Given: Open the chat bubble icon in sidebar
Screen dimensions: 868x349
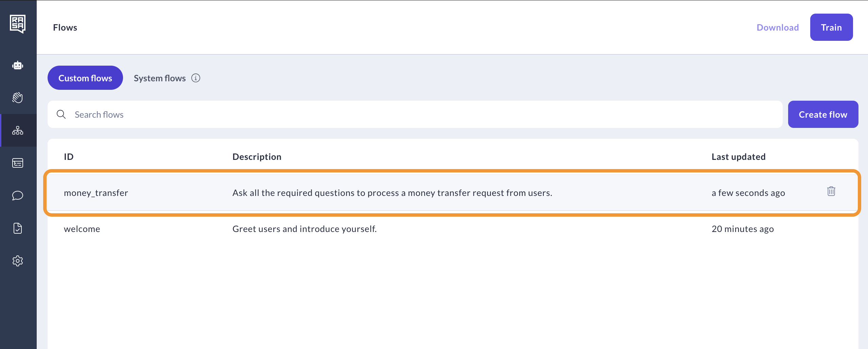Looking at the screenshot, I should click(x=18, y=196).
